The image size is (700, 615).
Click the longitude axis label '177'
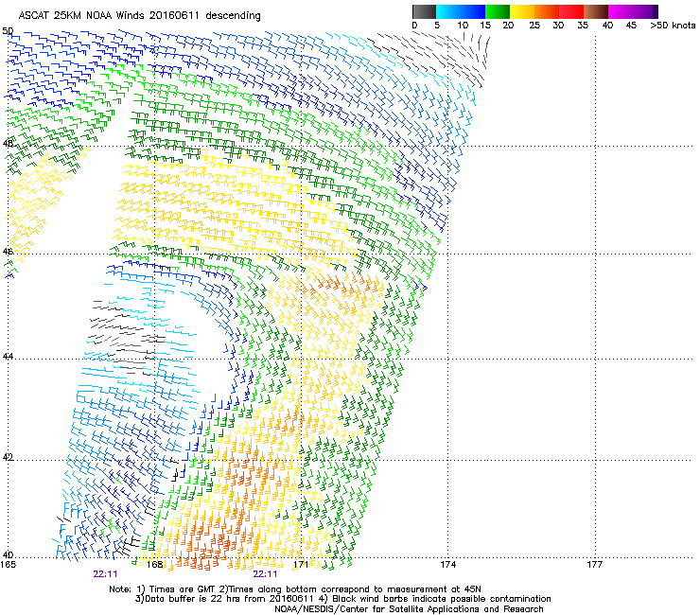594,565
